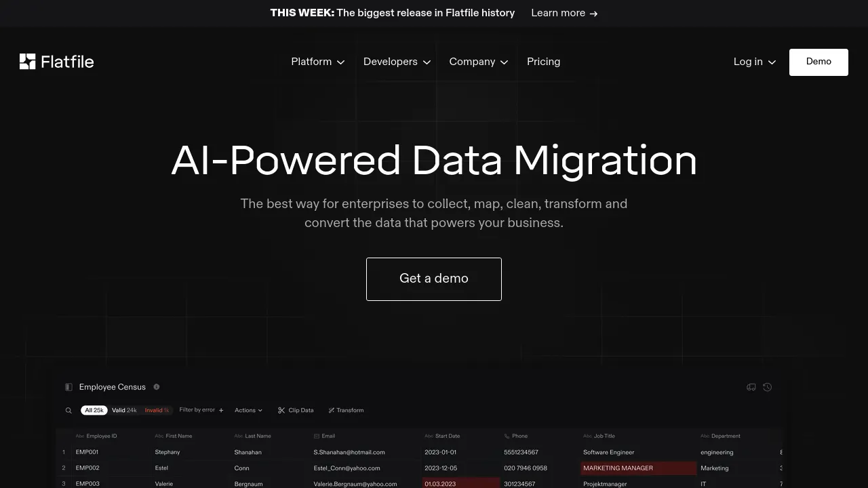This screenshot has width=868, height=488.
Task: Open the search icon in the sheet toolbar
Action: tap(68, 410)
